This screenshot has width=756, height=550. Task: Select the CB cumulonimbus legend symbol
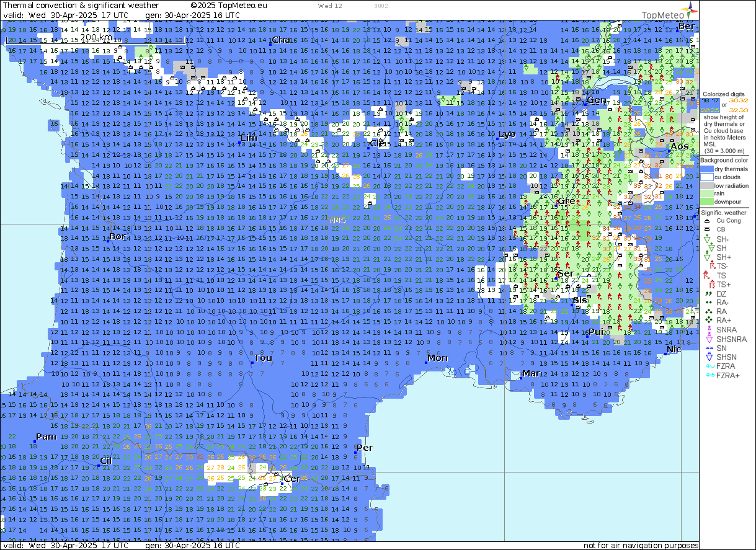point(706,229)
